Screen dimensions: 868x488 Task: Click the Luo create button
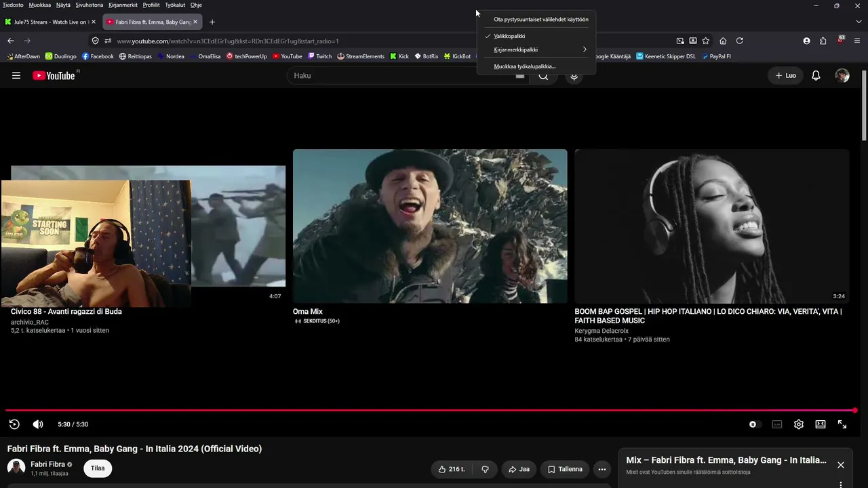click(785, 75)
